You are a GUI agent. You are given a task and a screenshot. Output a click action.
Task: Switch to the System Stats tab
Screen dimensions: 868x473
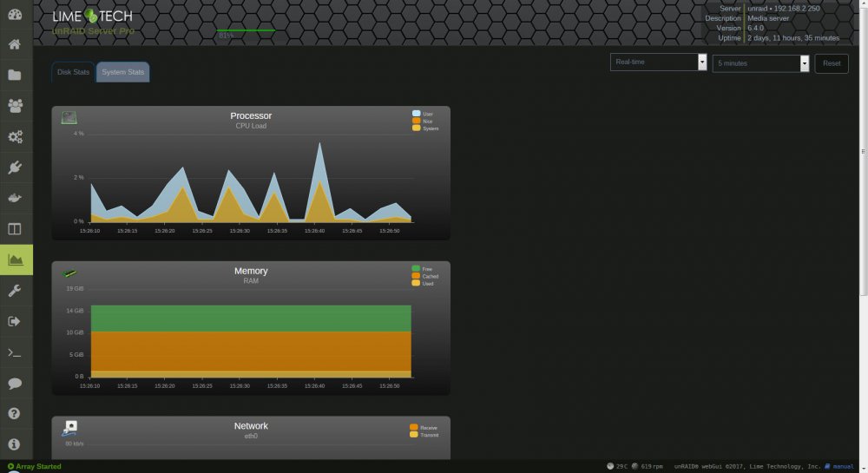pyautogui.click(x=123, y=72)
